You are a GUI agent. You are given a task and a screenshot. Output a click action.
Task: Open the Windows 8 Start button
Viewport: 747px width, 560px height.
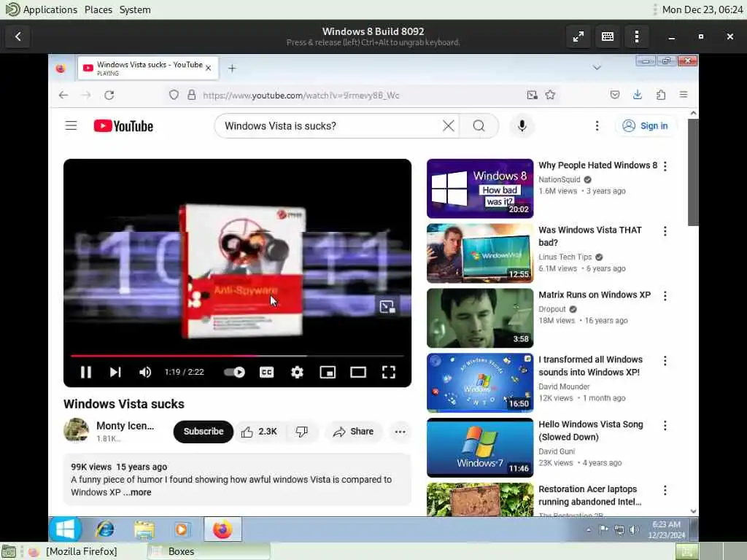coord(65,529)
